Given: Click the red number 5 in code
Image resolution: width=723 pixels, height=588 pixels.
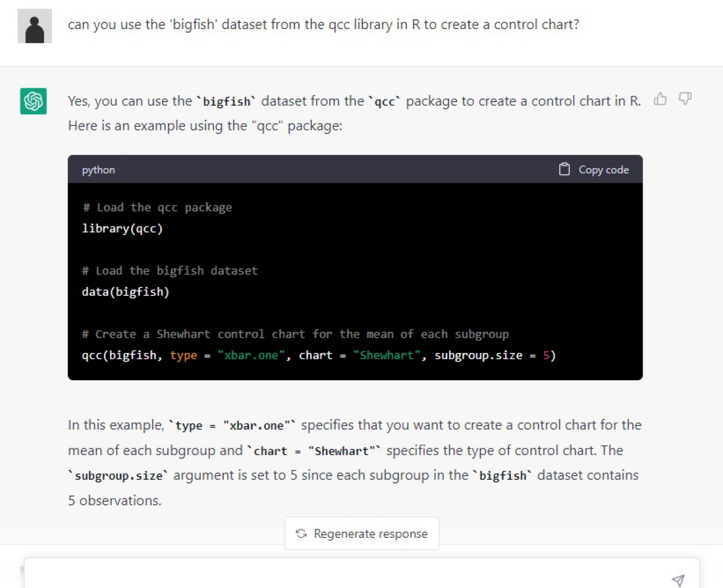Looking at the screenshot, I should 545,355.
